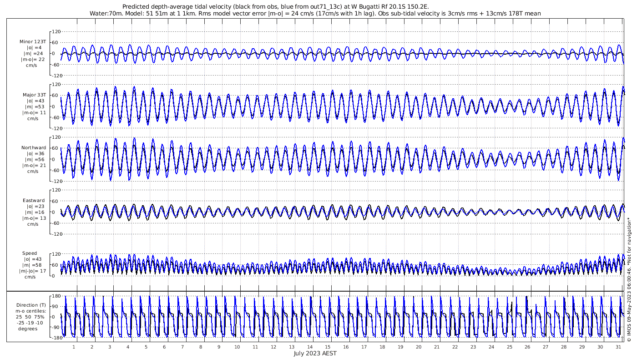Viewport: 637px width, 364px height.
Task: Click the '|o| =4' value under Minor
Action: 34,48
